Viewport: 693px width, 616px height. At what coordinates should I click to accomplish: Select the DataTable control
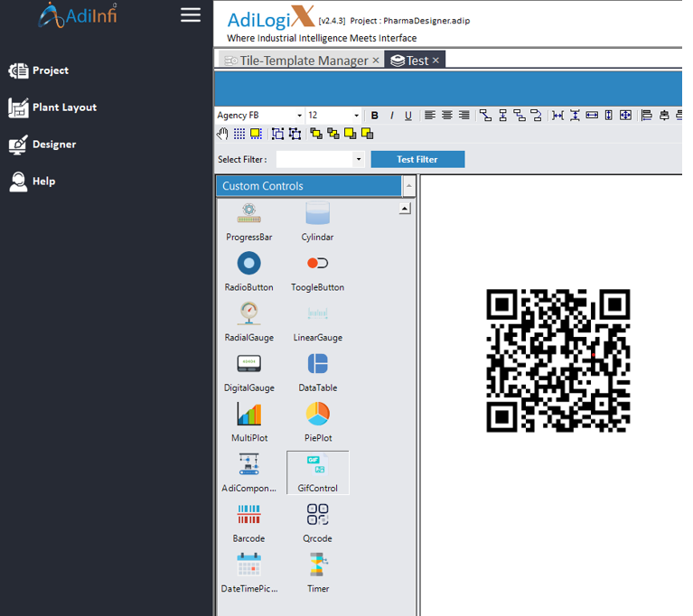point(317,373)
